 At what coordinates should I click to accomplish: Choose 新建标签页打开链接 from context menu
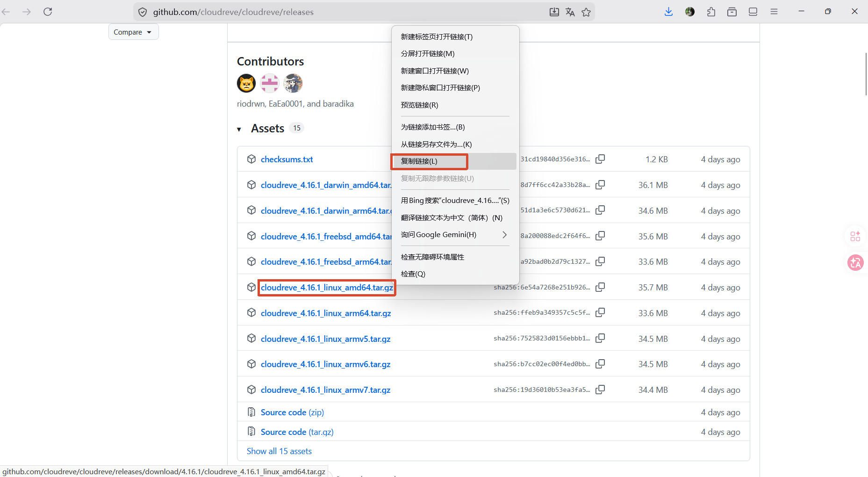tap(455, 36)
